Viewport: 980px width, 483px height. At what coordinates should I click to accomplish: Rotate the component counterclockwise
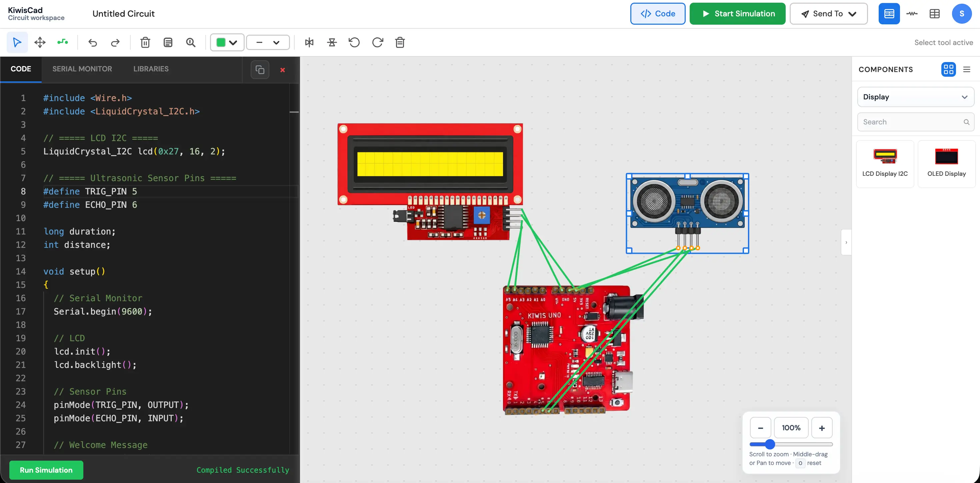point(354,42)
